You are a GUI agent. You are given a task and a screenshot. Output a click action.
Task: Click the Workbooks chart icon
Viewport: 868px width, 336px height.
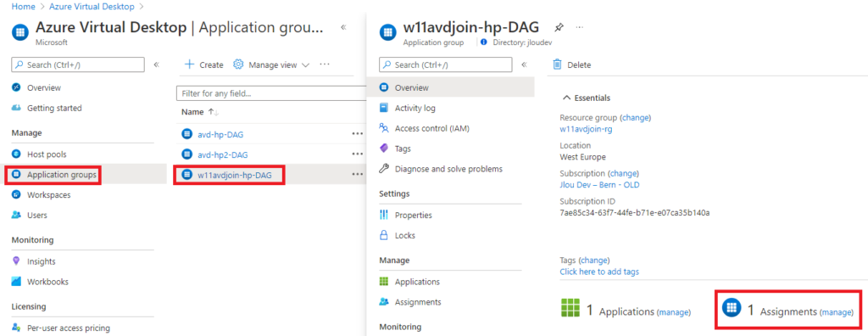click(x=16, y=282)
